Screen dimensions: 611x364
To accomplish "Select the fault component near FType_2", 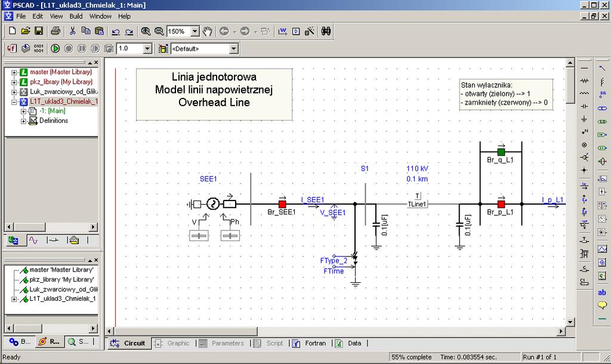I will pos(355,260).
